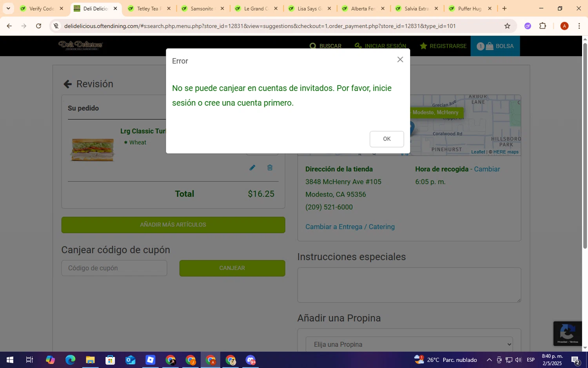Open the tab search dropdown arrow
Screen dimensions: 588x368
(8, 9)
